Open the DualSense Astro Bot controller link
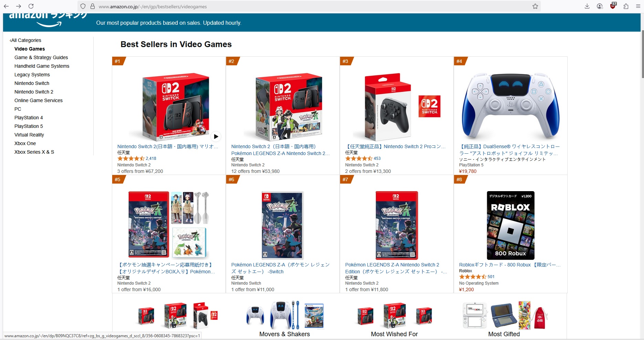 click(x=509, y=150)
